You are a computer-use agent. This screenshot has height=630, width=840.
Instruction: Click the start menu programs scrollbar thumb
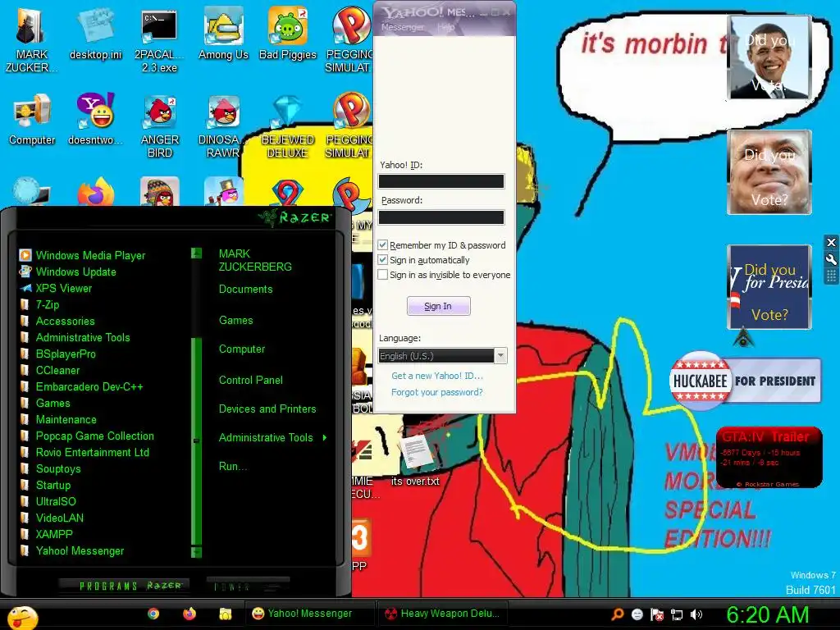[x=196, y=441]
